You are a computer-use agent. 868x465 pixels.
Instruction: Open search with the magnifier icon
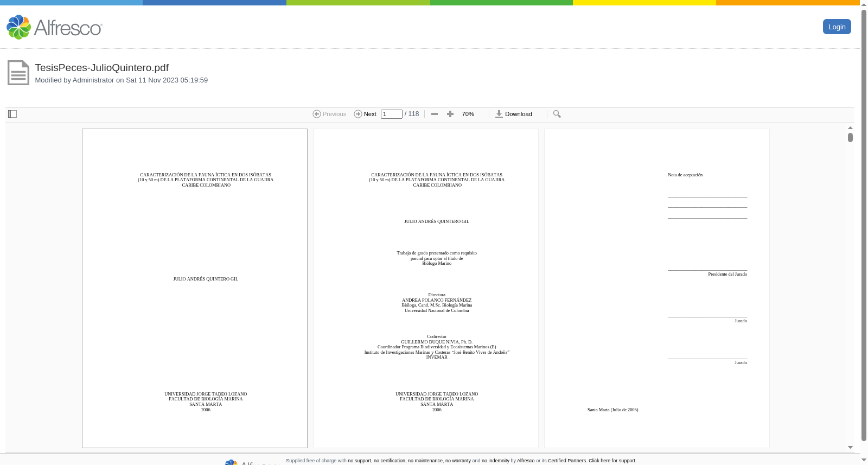(x=557, y=114)
